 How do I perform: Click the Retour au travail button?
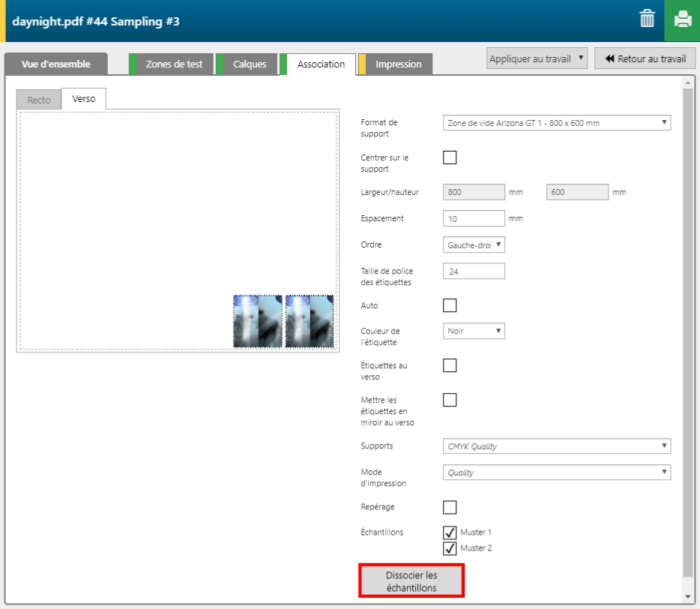tap(645, 58)
